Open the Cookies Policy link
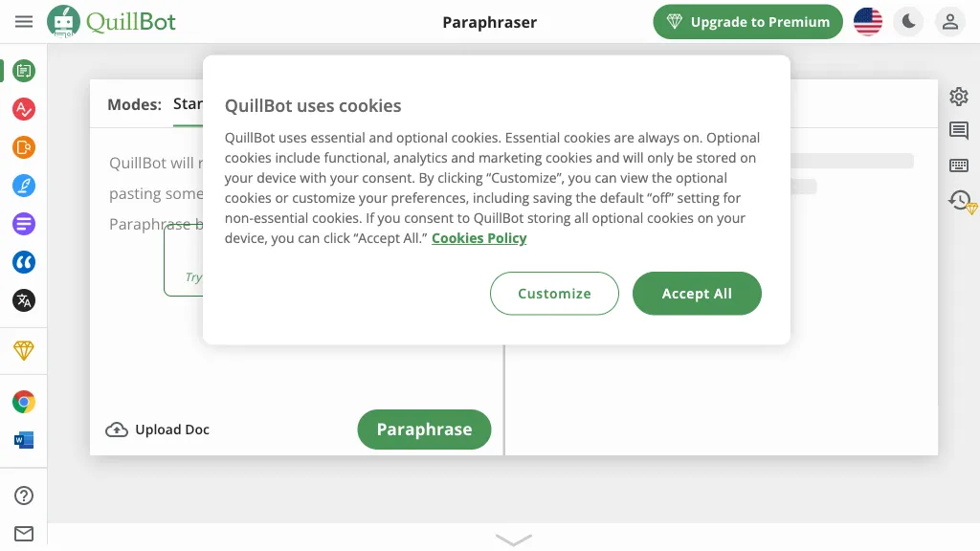This screenshot has width=980, height=551. pos(479,238)
